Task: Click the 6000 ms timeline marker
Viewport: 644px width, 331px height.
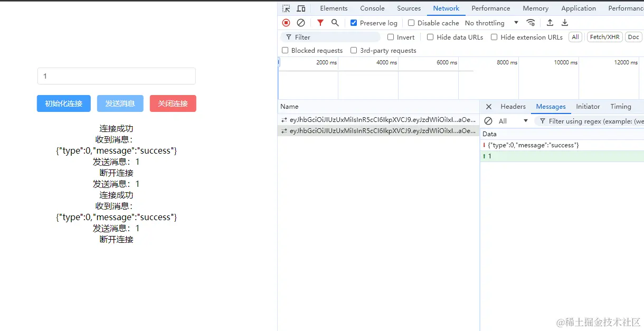Action: point(447,62)
